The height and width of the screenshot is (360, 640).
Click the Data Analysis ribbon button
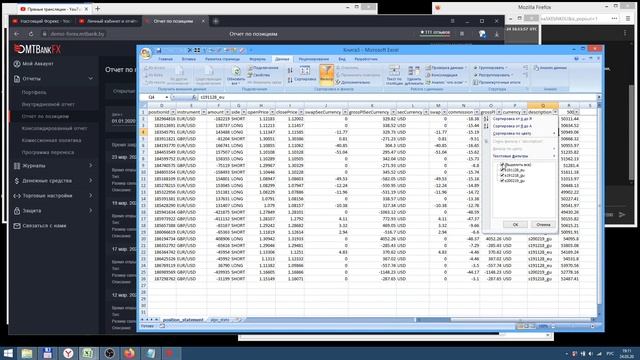click(x=550, y=68)
